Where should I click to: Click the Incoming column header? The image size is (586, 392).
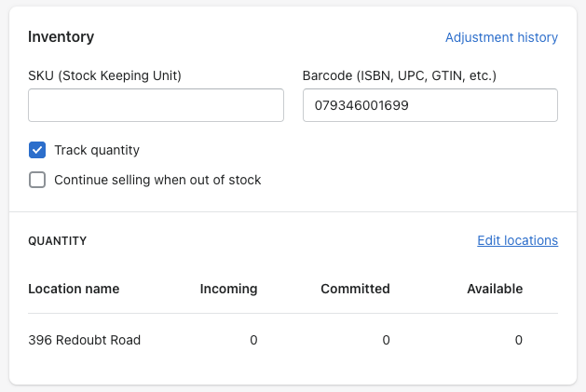(x=228, y=289)
